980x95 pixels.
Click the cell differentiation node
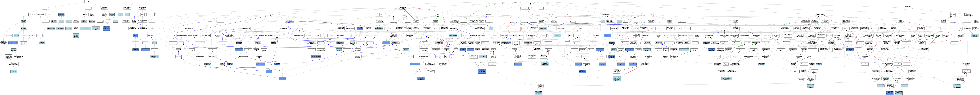tap(454, 29)
